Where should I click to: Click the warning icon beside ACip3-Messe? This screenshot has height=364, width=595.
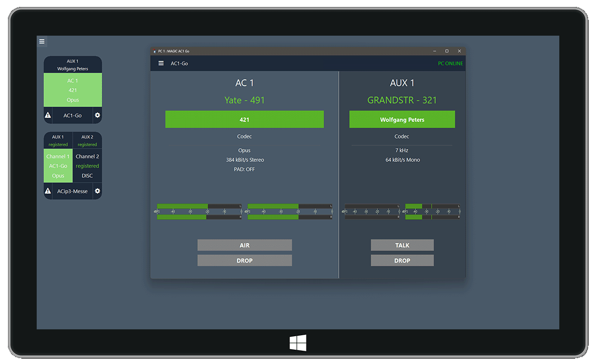pos(48,191)
